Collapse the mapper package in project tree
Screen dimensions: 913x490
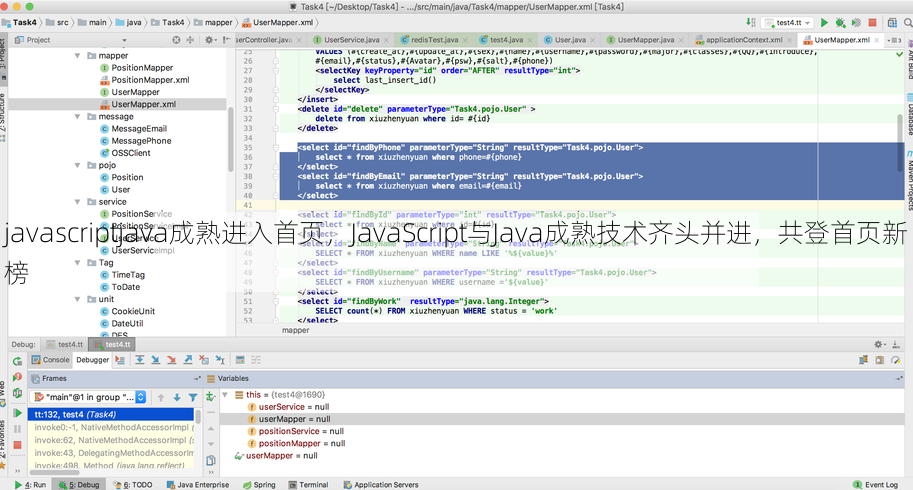point(77,56)
